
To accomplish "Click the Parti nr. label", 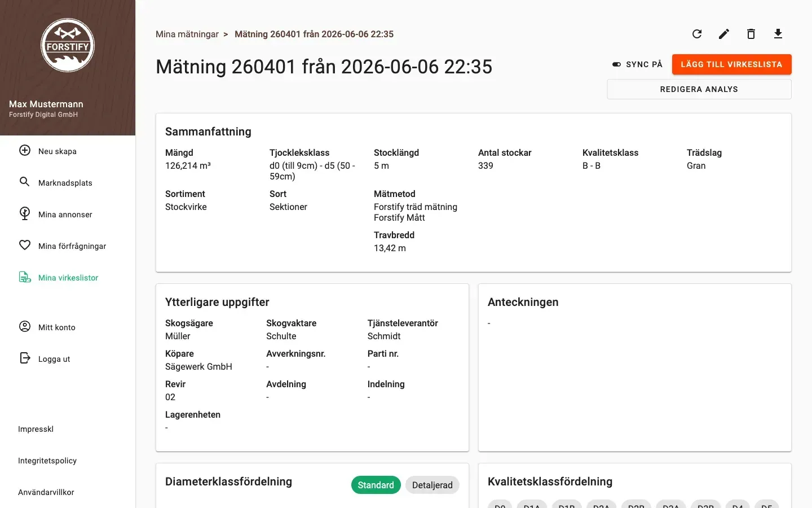I will [x=383, y=353].
